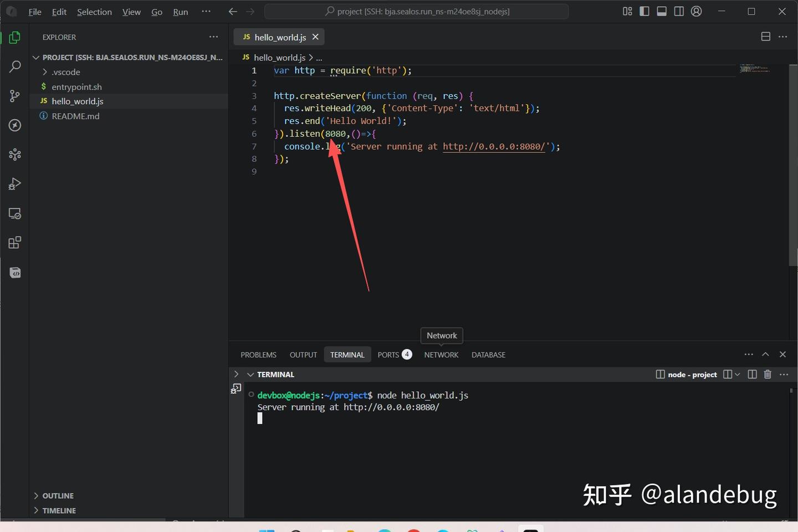The image size is (798, 532).
Task: Open the new terminal profile dropdown
Action: [737, 374]
